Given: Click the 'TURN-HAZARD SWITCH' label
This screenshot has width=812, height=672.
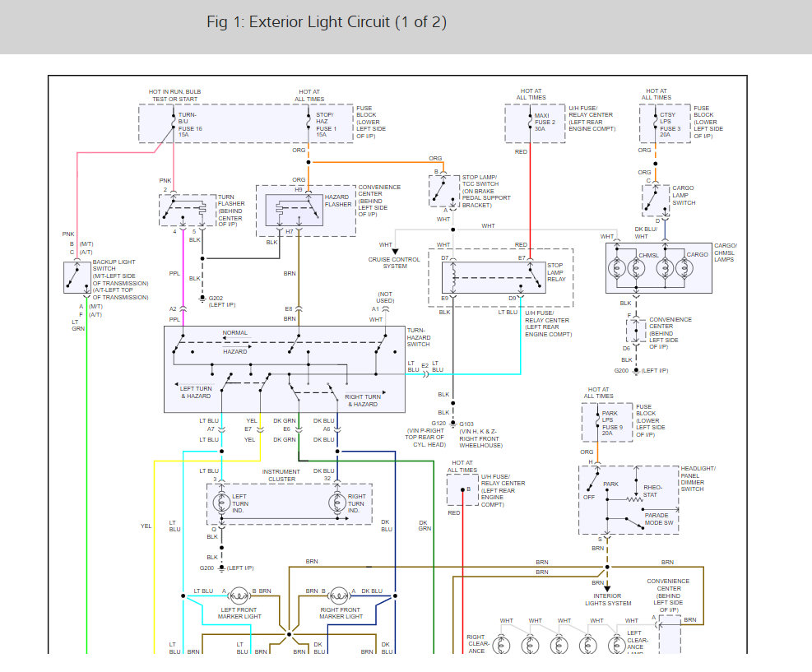Looking at the screenshot, I should click(419, 337).
